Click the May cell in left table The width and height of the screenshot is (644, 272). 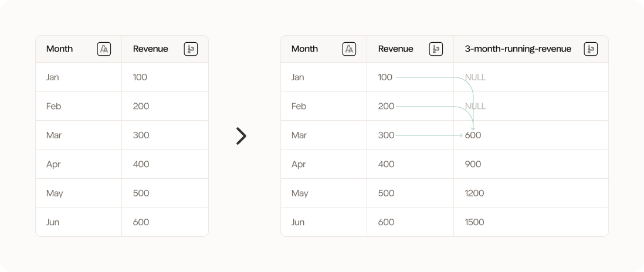tap(54, 193)
